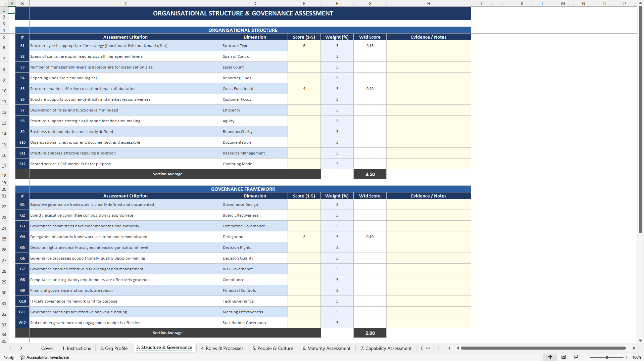This screenshot has width=644, height=361.
Task: Open the 2. Org Profile sheet tab
Action: click(114, 348)
